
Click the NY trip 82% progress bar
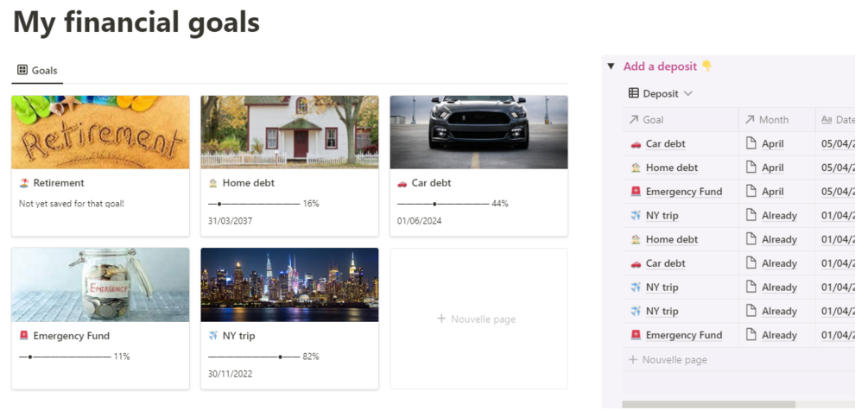click(254, 356)
